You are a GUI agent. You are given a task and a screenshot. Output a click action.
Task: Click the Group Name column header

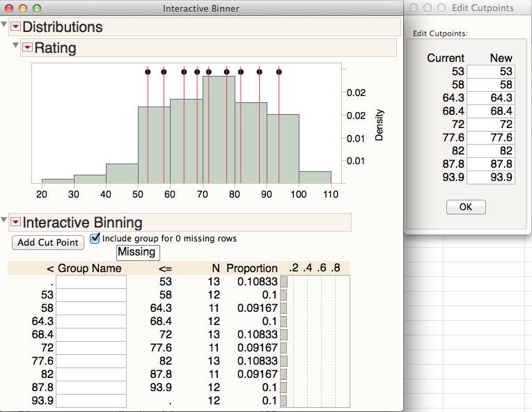pyautogui.click(x=89, y=269)
